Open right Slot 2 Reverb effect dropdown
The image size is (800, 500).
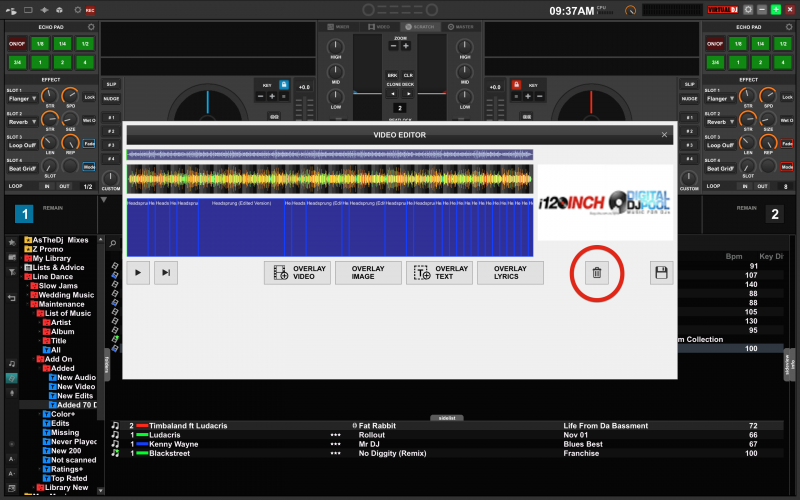[x=720, y=122]
